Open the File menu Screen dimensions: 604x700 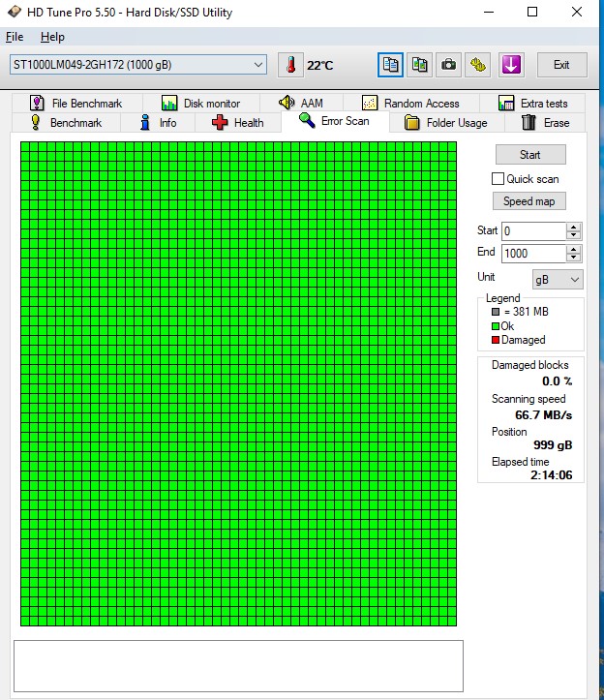point(15,37)
